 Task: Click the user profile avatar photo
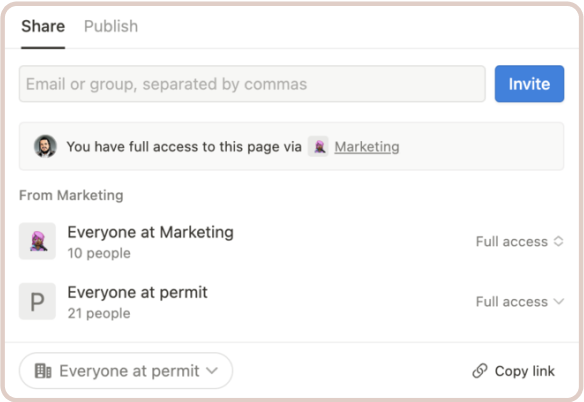coord(45,146)
